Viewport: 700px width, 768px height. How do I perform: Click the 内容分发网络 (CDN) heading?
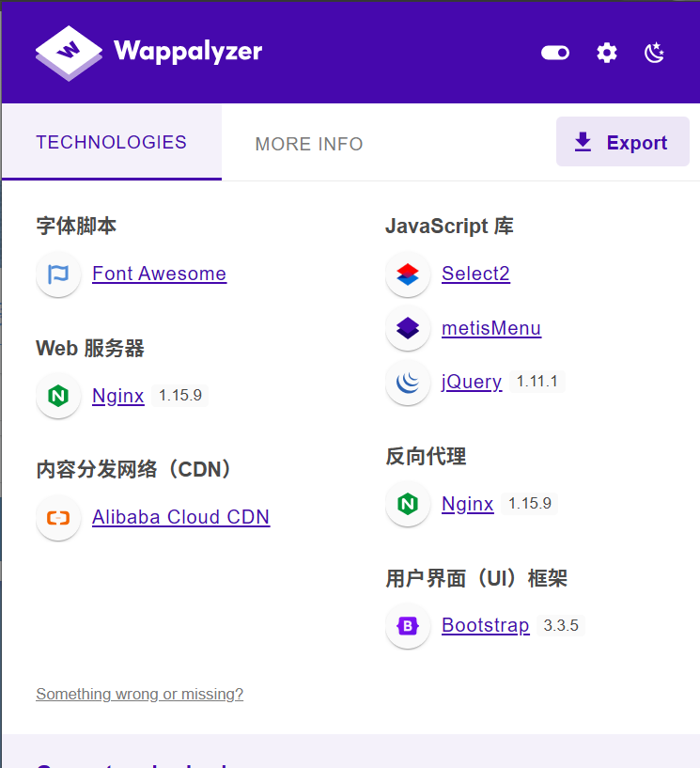(x=134, y=469)
